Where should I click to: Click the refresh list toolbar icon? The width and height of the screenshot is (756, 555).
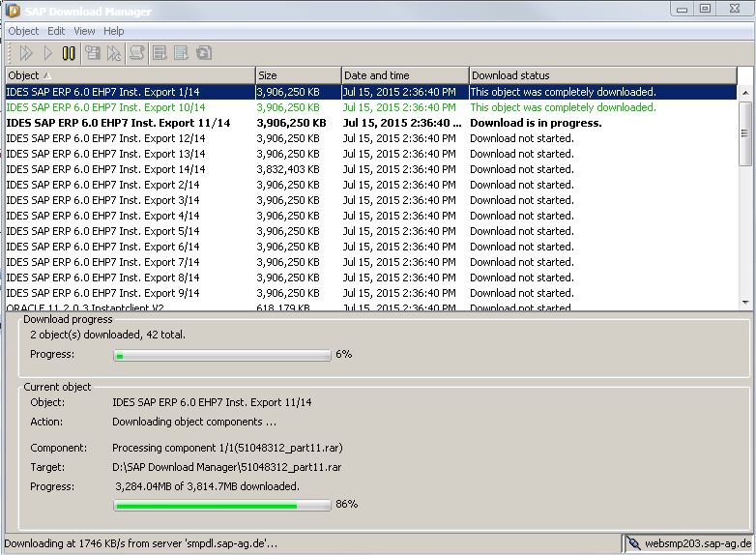[x=204, y=52]
